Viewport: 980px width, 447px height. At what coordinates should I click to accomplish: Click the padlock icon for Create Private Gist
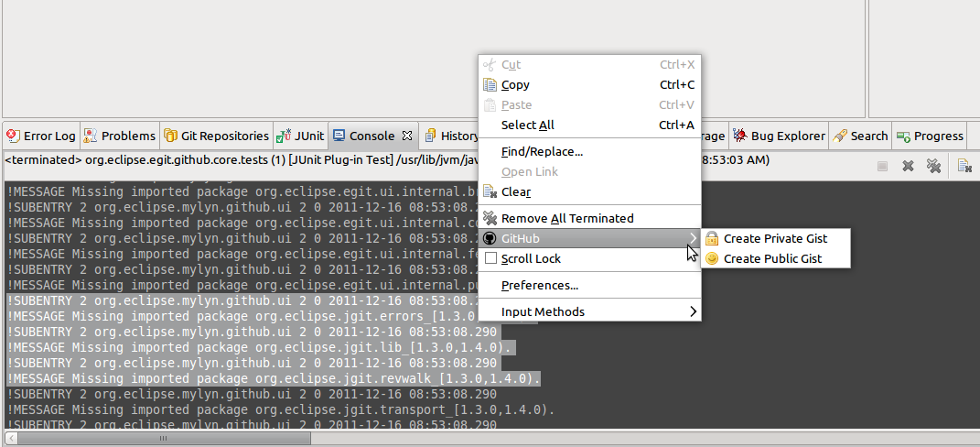711,238
